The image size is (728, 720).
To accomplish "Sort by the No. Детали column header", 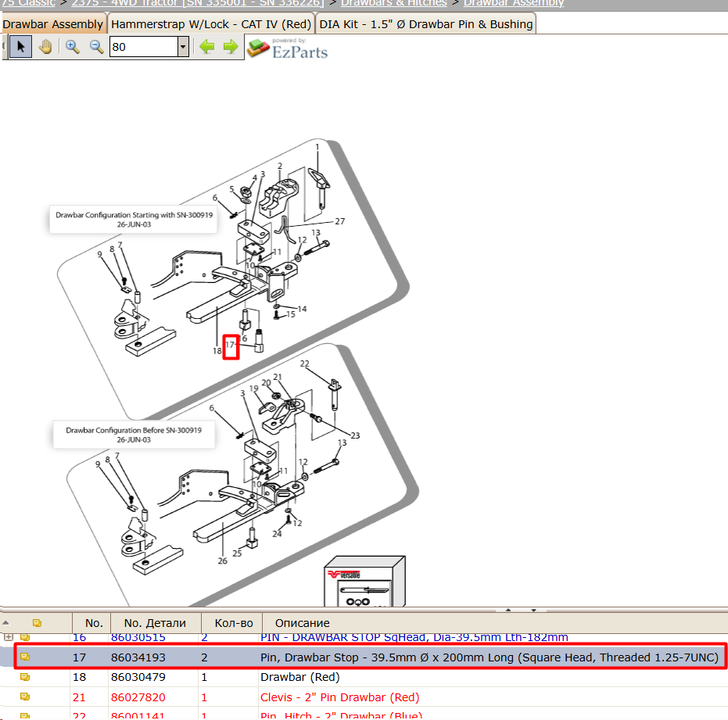I will click(x=155, y=623).
